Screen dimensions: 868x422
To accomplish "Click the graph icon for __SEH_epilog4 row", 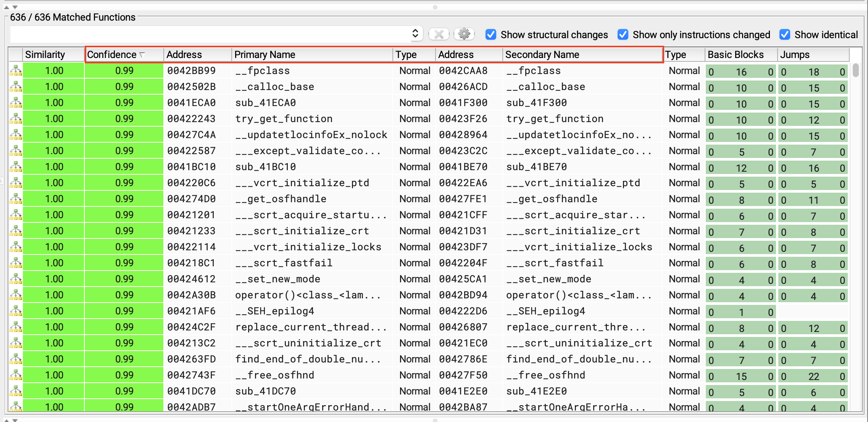I will (16, 311).
